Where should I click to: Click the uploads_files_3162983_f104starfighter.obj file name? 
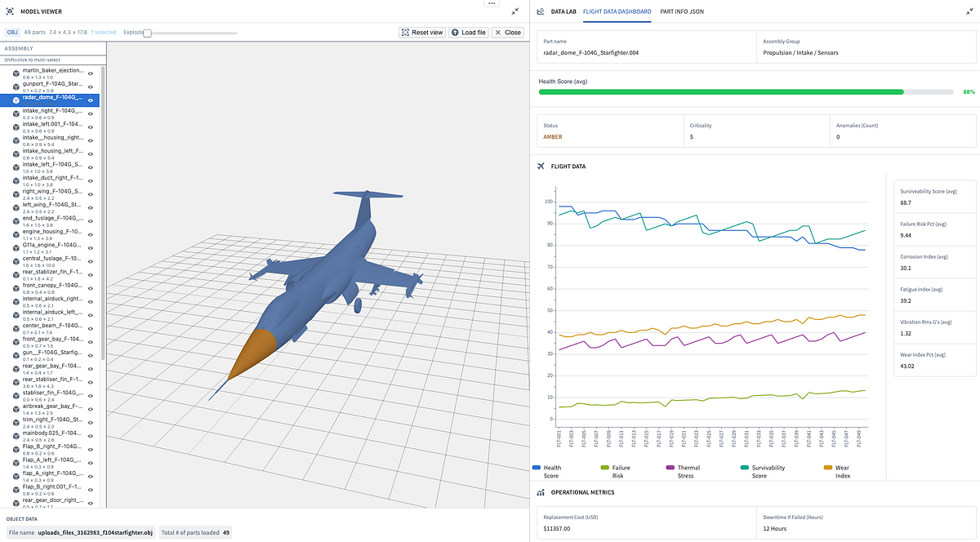(96, 532)
